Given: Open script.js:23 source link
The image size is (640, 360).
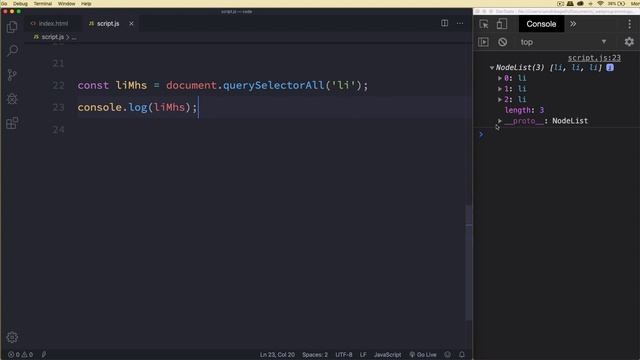Looking at the screenshot, I should 594,58.
